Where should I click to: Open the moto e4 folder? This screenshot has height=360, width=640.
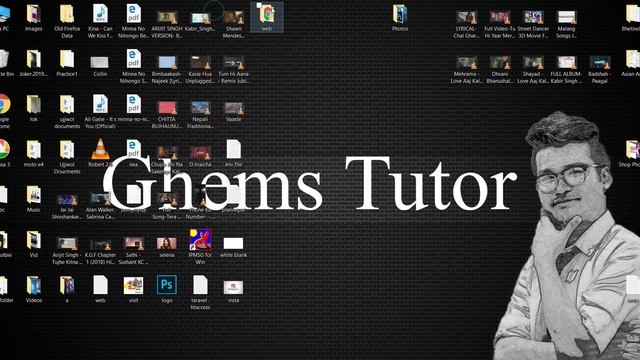33,150
